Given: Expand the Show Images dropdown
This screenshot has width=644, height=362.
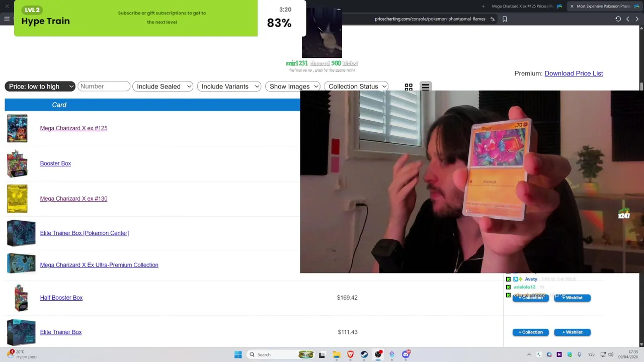Looking at the screenshot, I should pyautogui.click(x=292, y=86).
